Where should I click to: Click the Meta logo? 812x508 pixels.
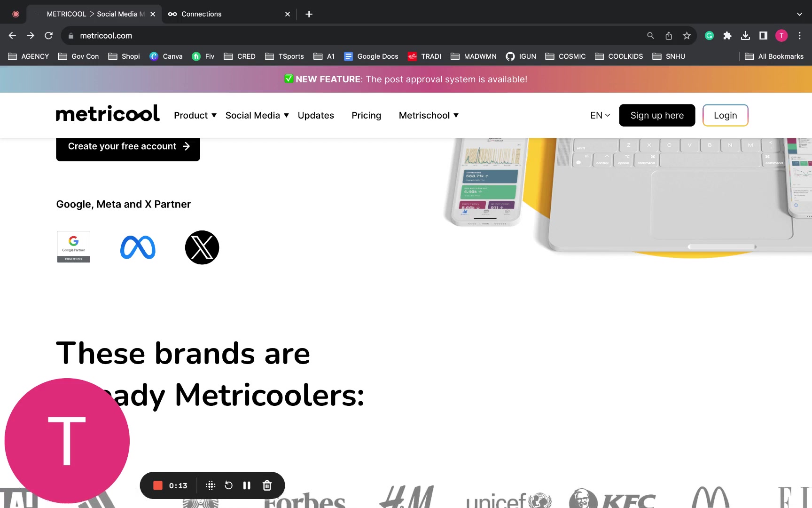pyautogui.click(x=138, y=247)
